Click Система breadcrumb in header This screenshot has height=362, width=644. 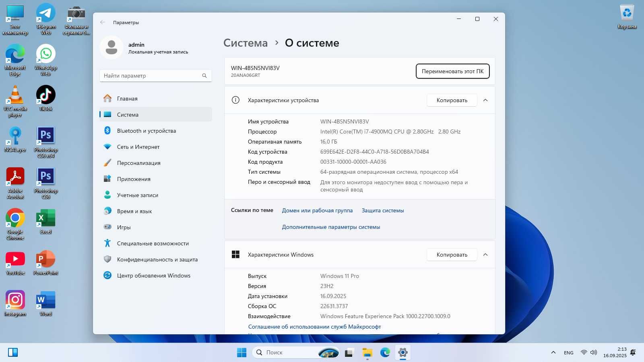click(x=246, y=43)
